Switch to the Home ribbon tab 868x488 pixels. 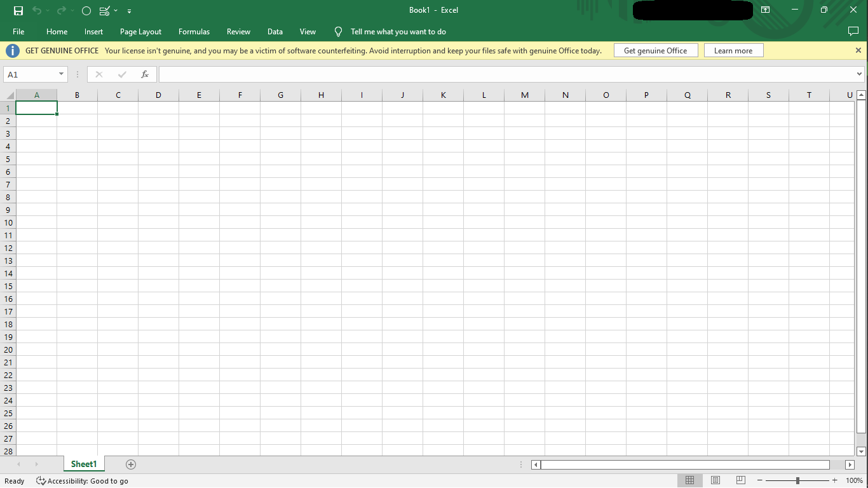point(57,32)
